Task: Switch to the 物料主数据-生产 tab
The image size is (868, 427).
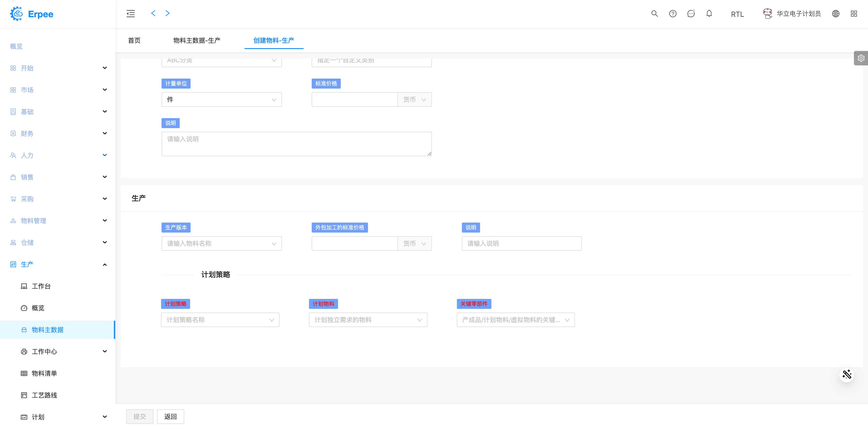Action: (x=197, y=40)
